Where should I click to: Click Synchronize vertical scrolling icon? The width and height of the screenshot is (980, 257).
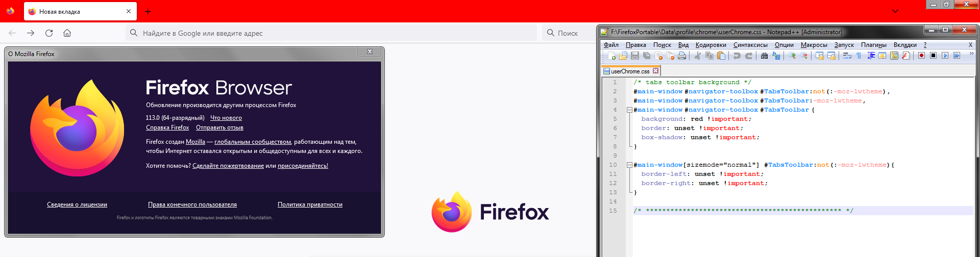(820, 56)
